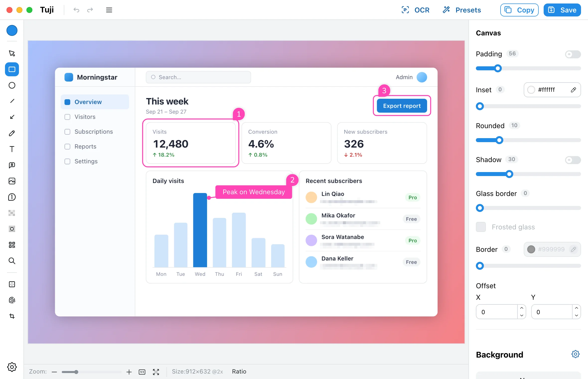Select the rectangle shape tool
Image resolution: width=588 pixels, height=379 pixels.
tap(12, 69)
